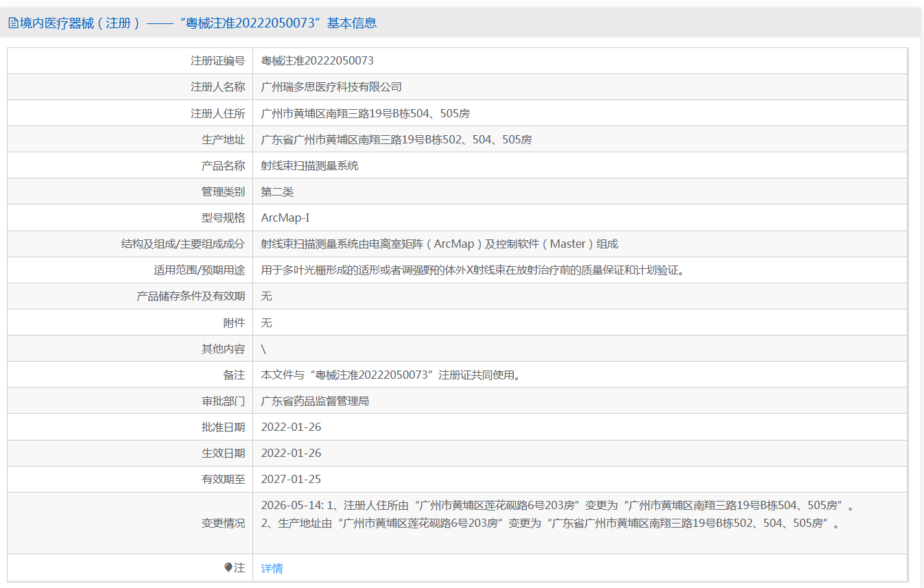Click the 注册人名称 value 广州瑞多思医疗科技有限公司
Image resolution: width=924 pixels, height=588 pixels.
331,86
